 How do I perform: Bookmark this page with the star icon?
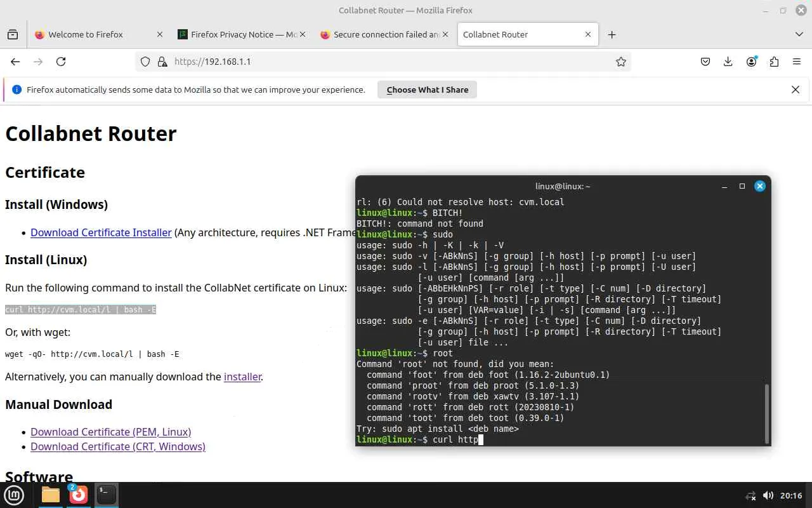pyautogui.click(x=621, y=62)
